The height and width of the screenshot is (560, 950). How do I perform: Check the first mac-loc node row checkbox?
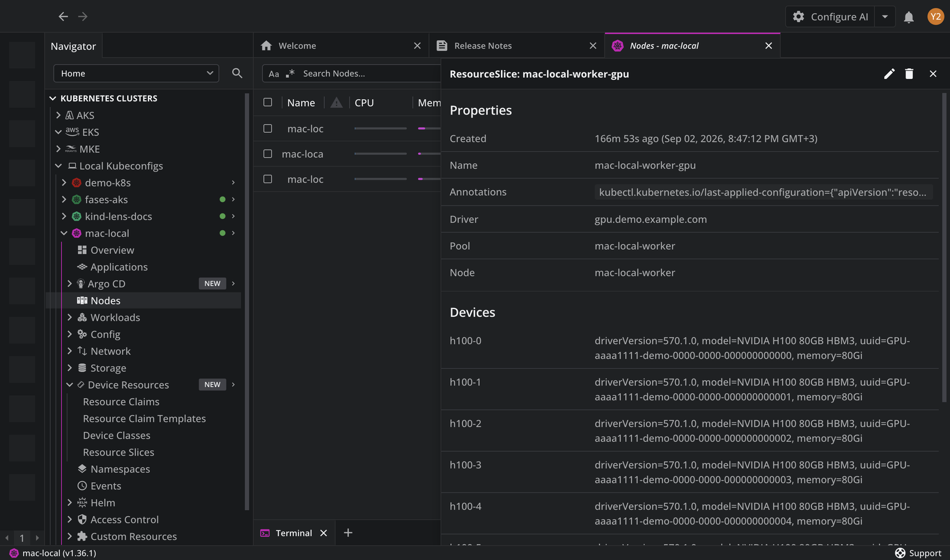(268, 128)
